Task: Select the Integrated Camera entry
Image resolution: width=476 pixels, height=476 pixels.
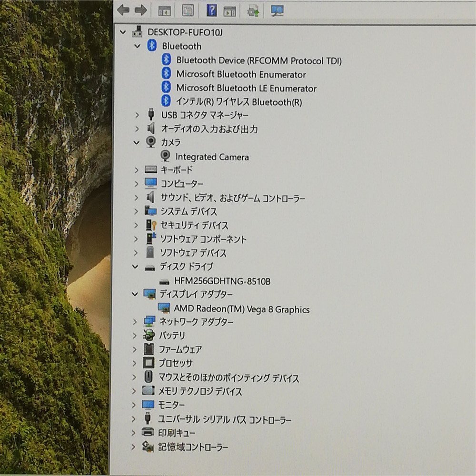Action: pyautogui.click(x=212, y=157)
